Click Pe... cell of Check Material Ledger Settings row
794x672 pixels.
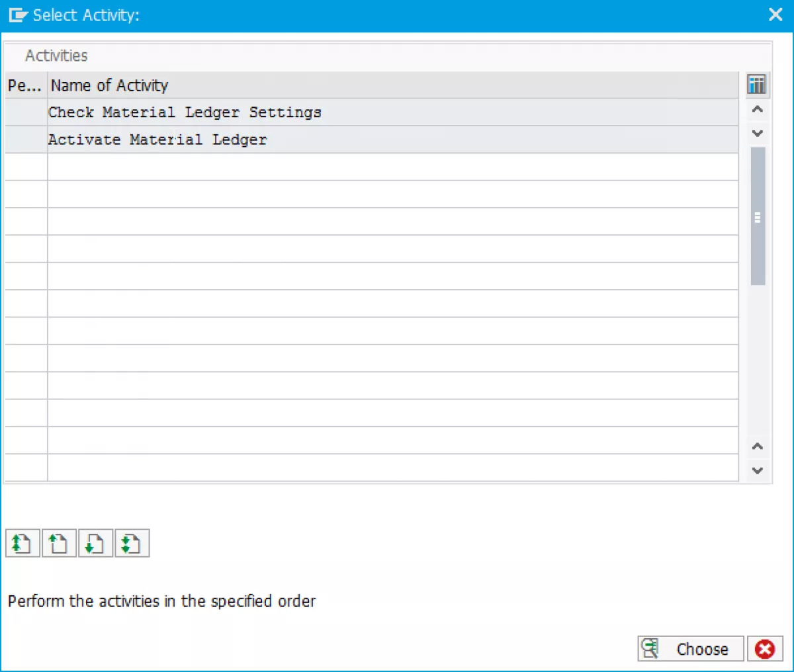point(26,112)
